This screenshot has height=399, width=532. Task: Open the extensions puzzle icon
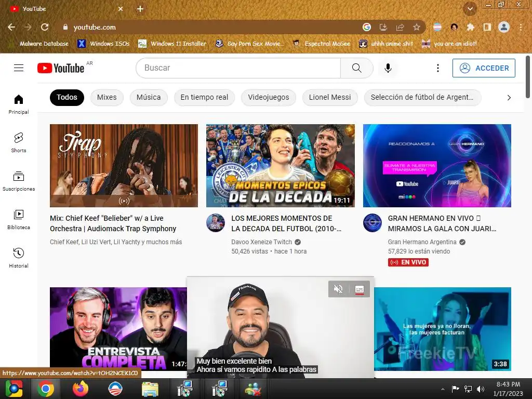471,27
